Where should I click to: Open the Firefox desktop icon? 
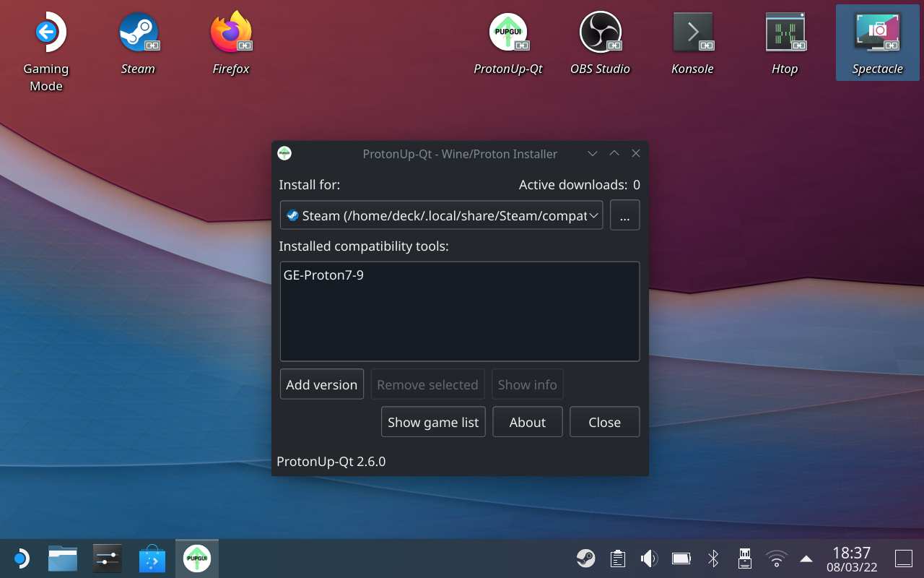coord(231,43)
